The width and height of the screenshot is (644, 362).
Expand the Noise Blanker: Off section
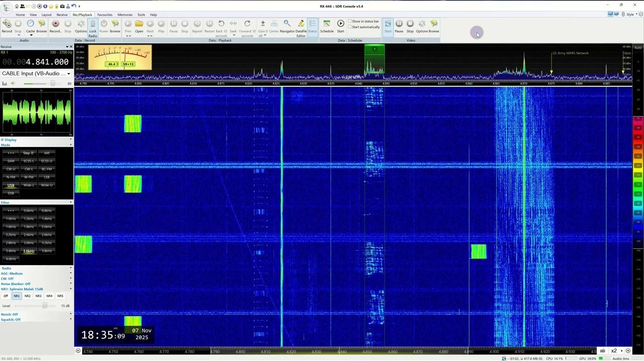click(36, 284)
